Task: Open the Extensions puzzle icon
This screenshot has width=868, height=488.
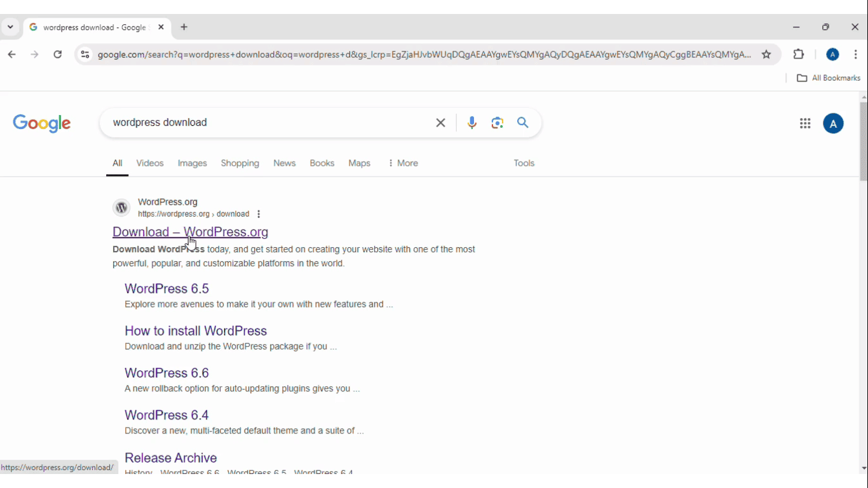Action: [799, 55]
